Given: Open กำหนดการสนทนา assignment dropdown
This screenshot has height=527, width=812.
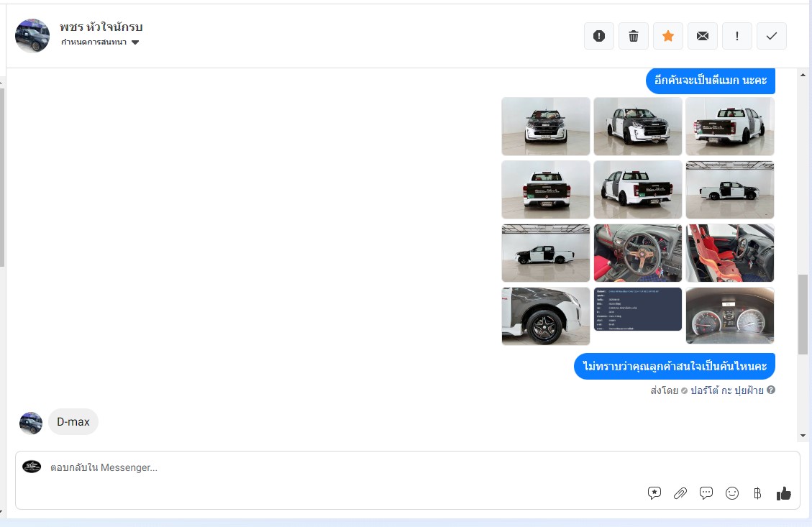Looking at the screenshot, I should (x=100, y=42).
